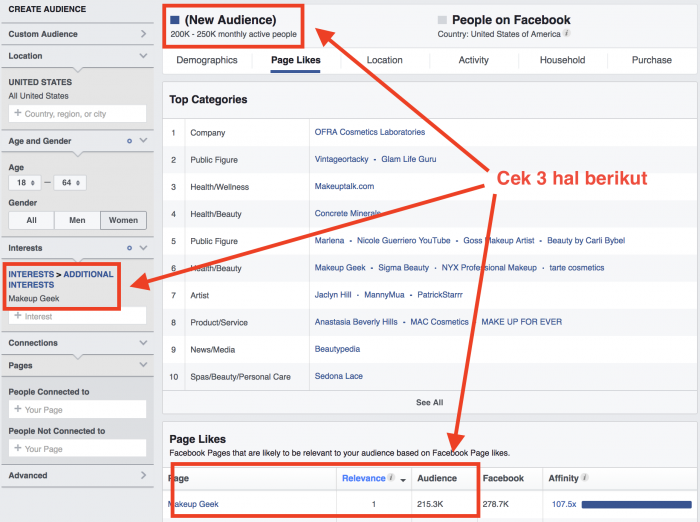Switch to the Demographics tab
The width and height of the screenshot is (700, 522).
pyautogui.click(x=207, y=60)
